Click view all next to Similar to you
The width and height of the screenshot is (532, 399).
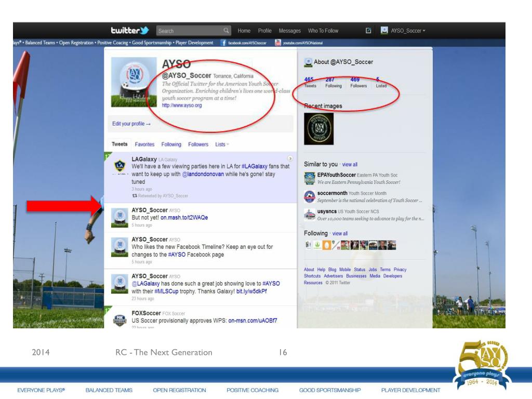350,164
